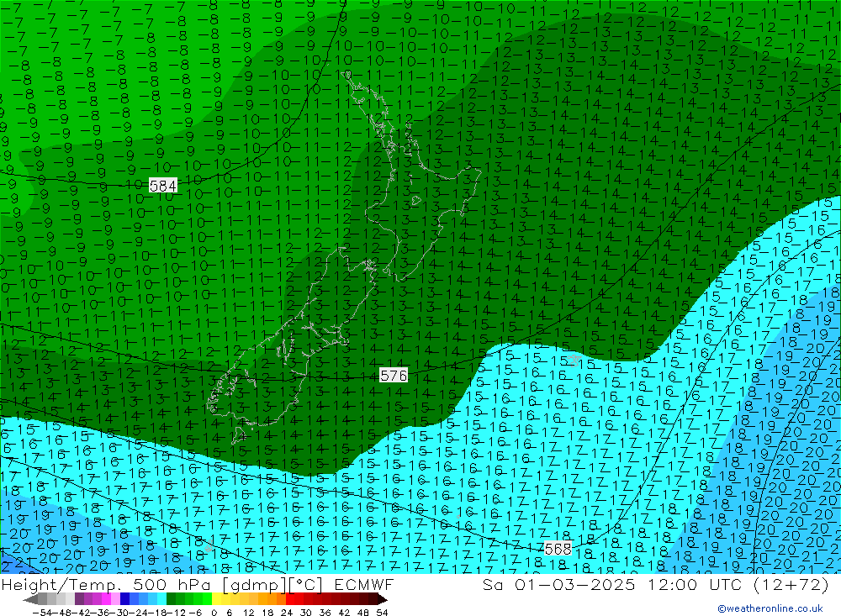841x616 pixels.
Task: Click the 568 height contour label
Action: point(558,549)
